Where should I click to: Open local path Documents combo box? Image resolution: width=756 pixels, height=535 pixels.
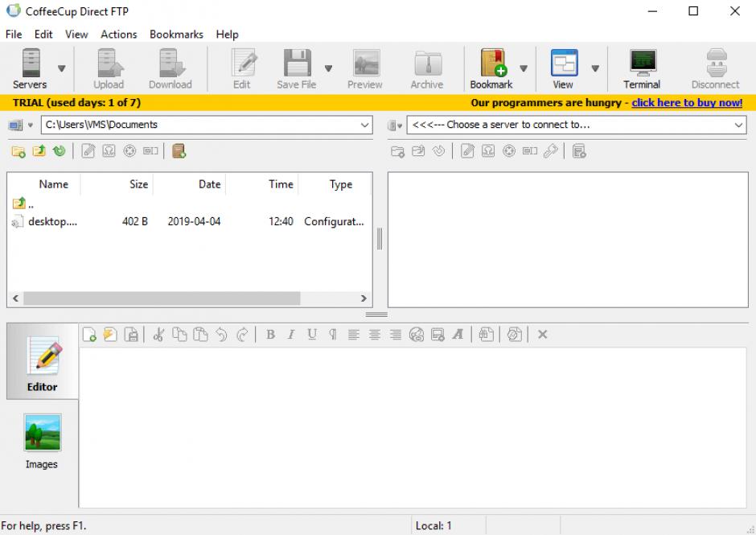207,125
